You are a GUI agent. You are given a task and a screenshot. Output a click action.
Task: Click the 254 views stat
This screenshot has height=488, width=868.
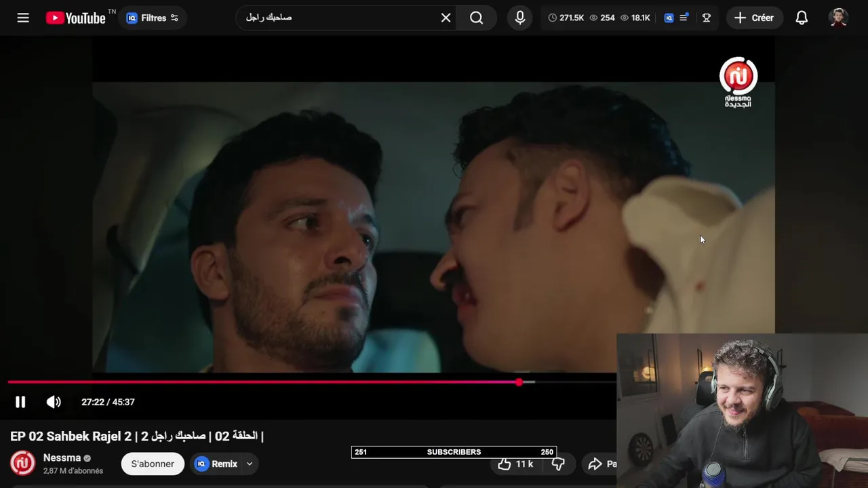[602, 18]
